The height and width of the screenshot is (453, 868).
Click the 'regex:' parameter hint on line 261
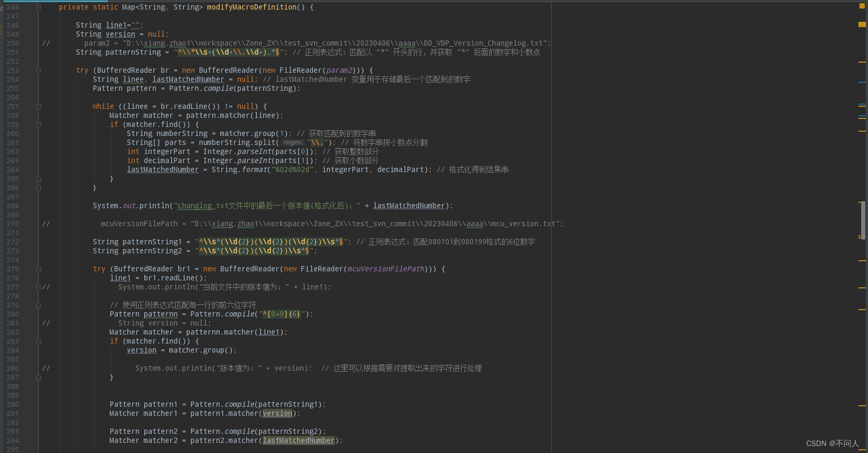293,142
